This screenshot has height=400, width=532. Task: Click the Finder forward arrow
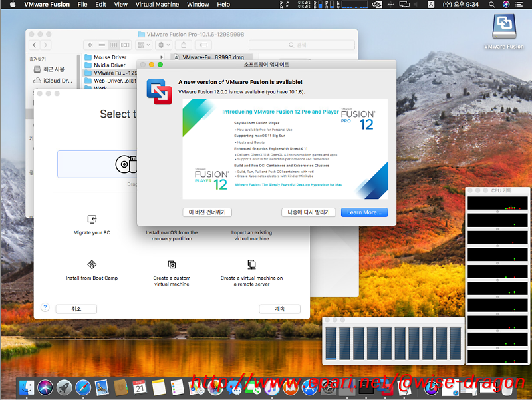tap(45, 45)
